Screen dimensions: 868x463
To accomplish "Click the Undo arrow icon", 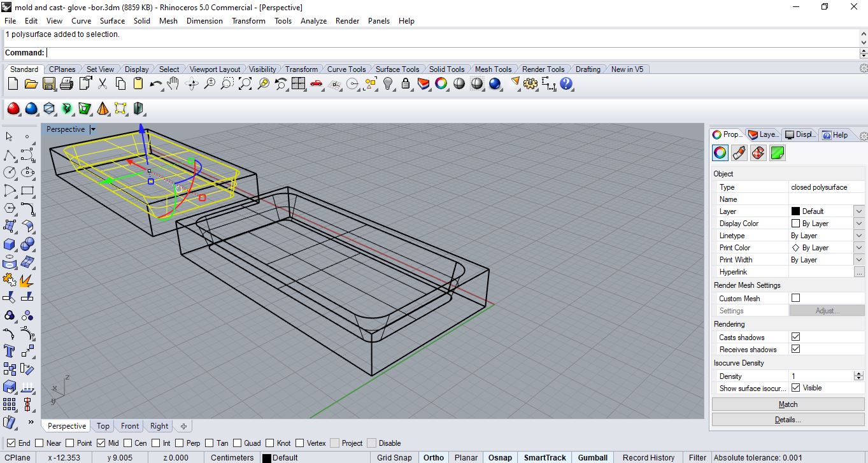I will 155,84.
